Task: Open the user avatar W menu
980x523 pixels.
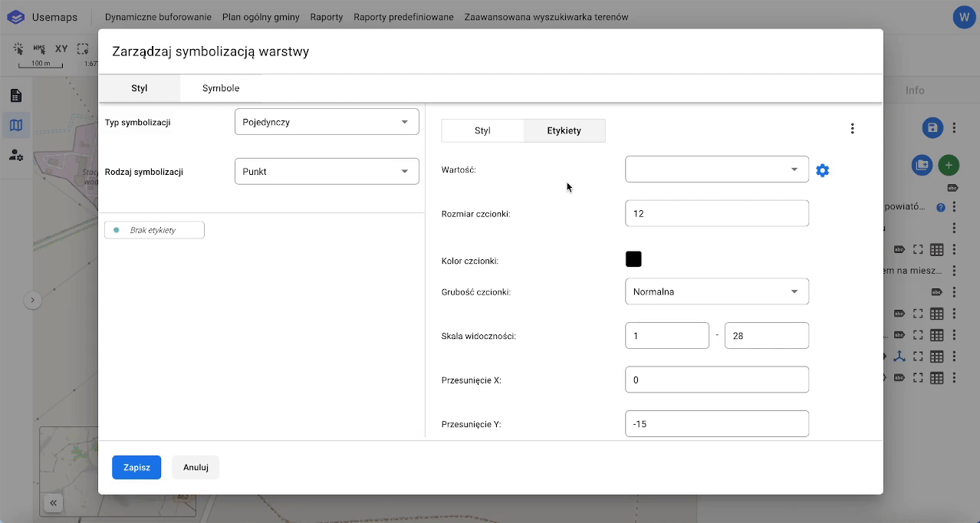Action: tap(963, 17)
